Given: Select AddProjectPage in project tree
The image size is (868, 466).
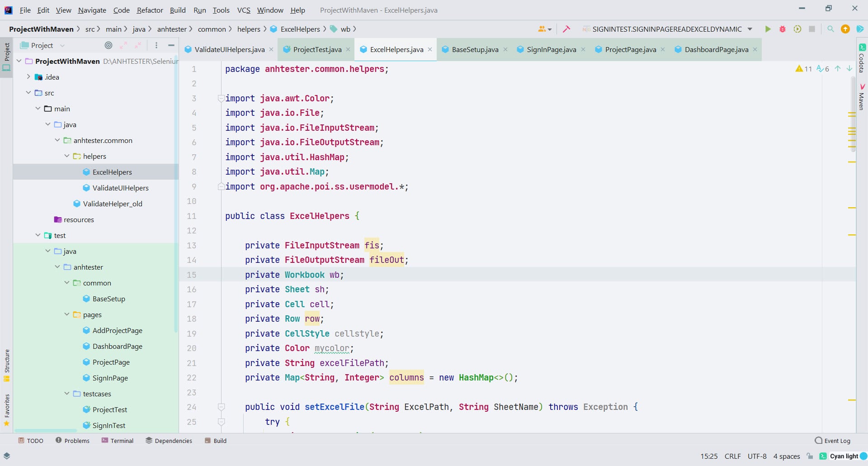Looking at the screenshot, I should click(x=113, y=330).
